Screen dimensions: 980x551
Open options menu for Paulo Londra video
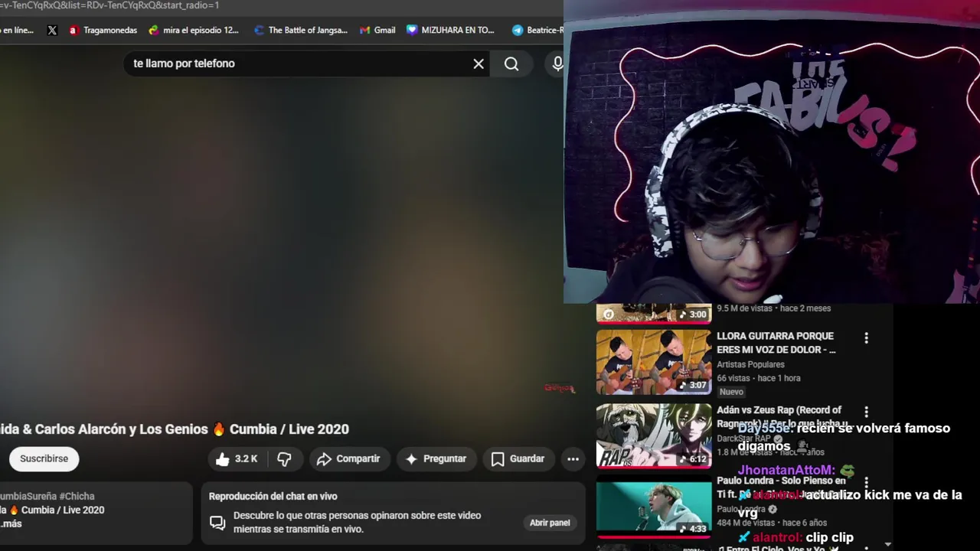point(866,484)
